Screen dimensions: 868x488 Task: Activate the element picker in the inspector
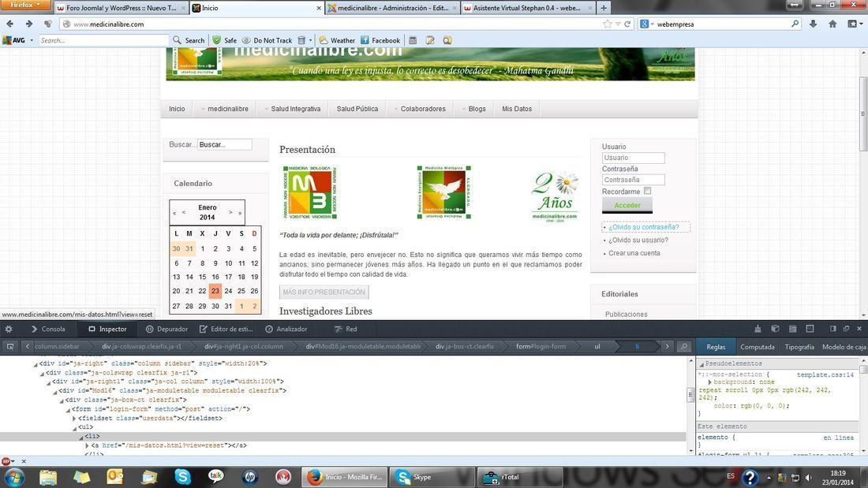pyautogui.click(x=10, y=346)
